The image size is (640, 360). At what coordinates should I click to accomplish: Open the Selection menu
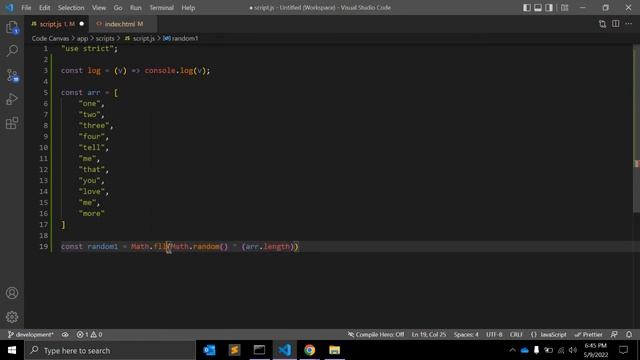click(x=71, y=8)
